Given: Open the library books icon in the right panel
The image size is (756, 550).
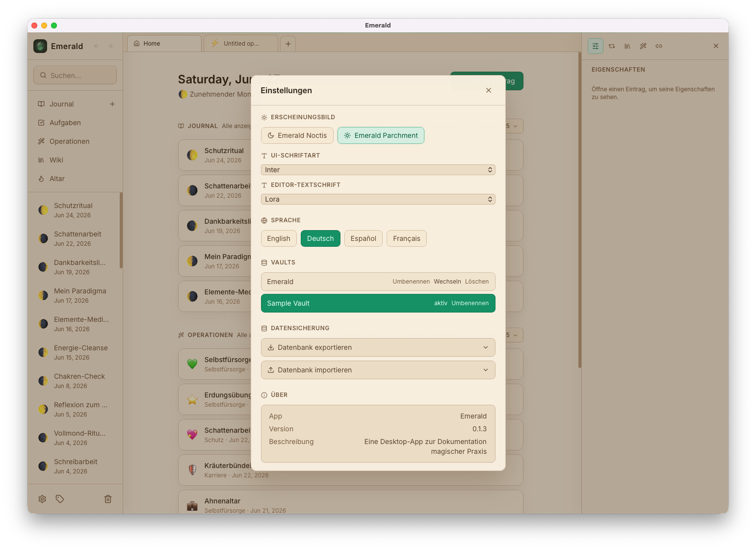Looking at the screenshot, I should click(x=627, y=46).
